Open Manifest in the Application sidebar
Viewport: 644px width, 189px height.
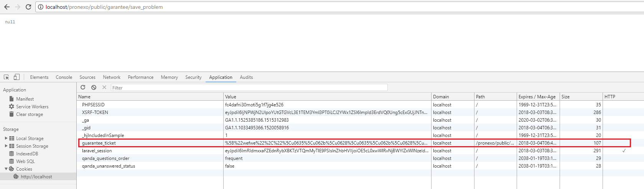[x=25, y=99]
